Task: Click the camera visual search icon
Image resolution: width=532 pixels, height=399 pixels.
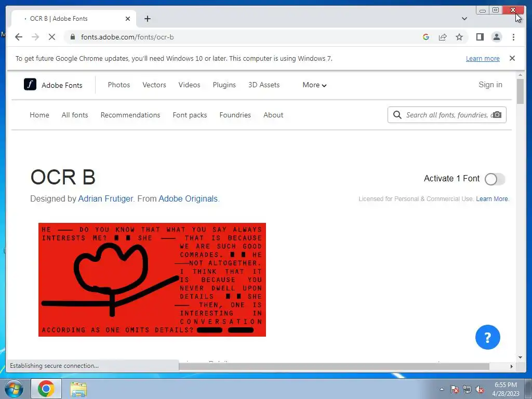Action: pyautogui.click(x=497, y=115)
